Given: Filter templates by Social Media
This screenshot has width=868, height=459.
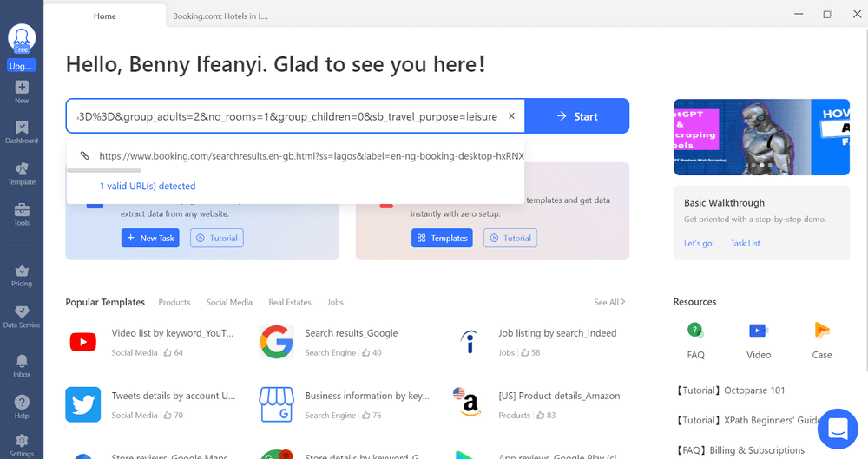Looking at the screenshot, I should 229,302.
